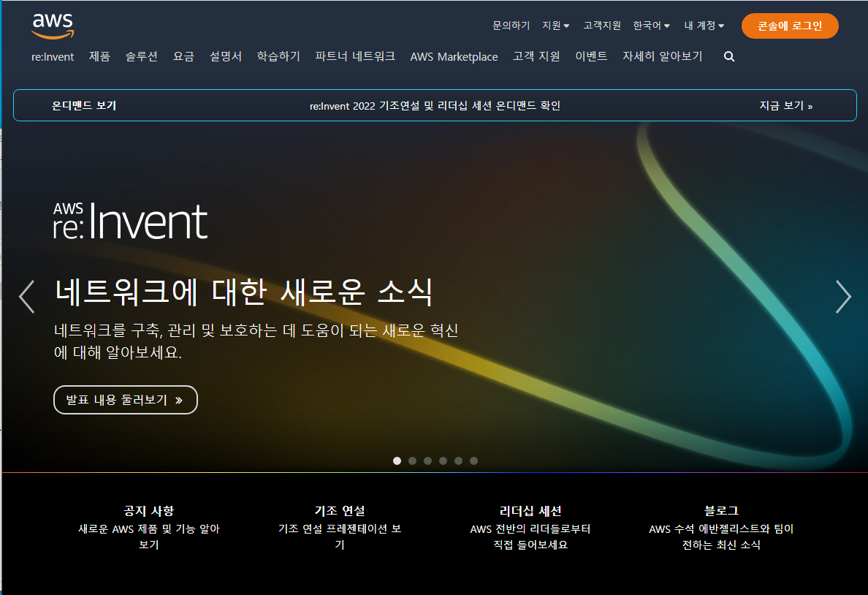Open the 솔루션 menu
The width and height of the screenshot is (868, 595).
click(x=142, y=56)
